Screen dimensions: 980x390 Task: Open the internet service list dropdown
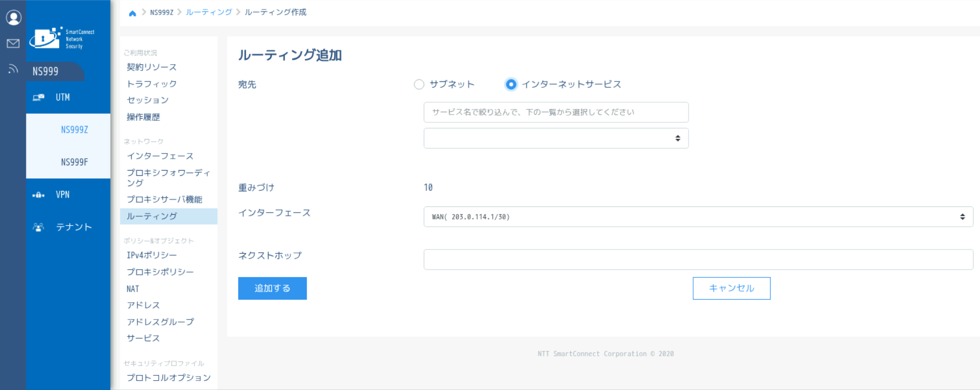point(556,138)
